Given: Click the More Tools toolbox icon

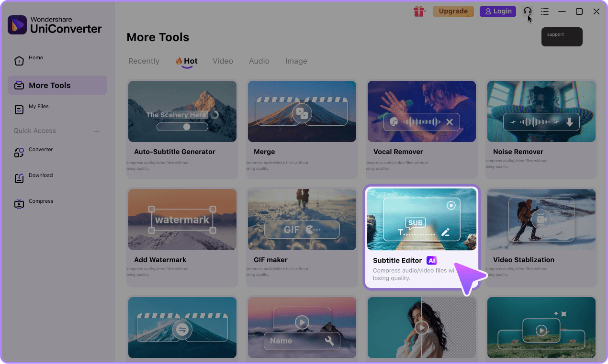Looking at the screenshot, I should pos(19,86).
